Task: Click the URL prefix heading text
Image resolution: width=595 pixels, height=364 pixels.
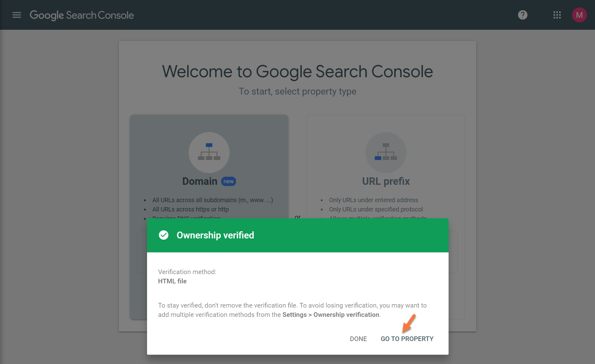Action: click(x=386, y=181)
